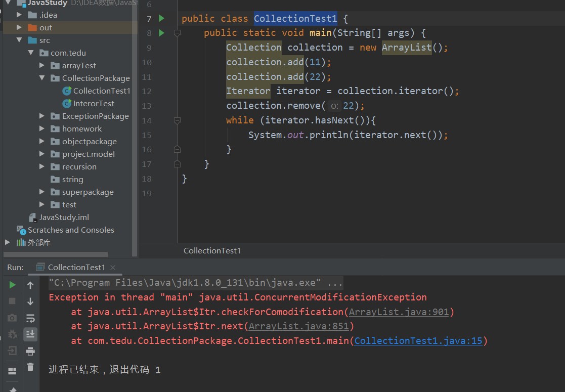Image resolution: width=565 pixels, height=392 pixels.
Task: Click CollectionTest1 breadcrumb below editor
Action: [x=212, y=251]
